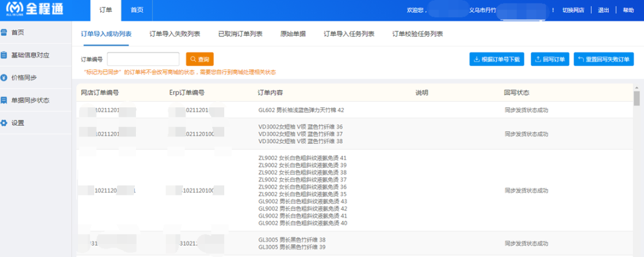The width and height of the screenshot is (644, 257).
Task: Click 同步发货状态成功 in the ZL9002 row
Action: 526,190
